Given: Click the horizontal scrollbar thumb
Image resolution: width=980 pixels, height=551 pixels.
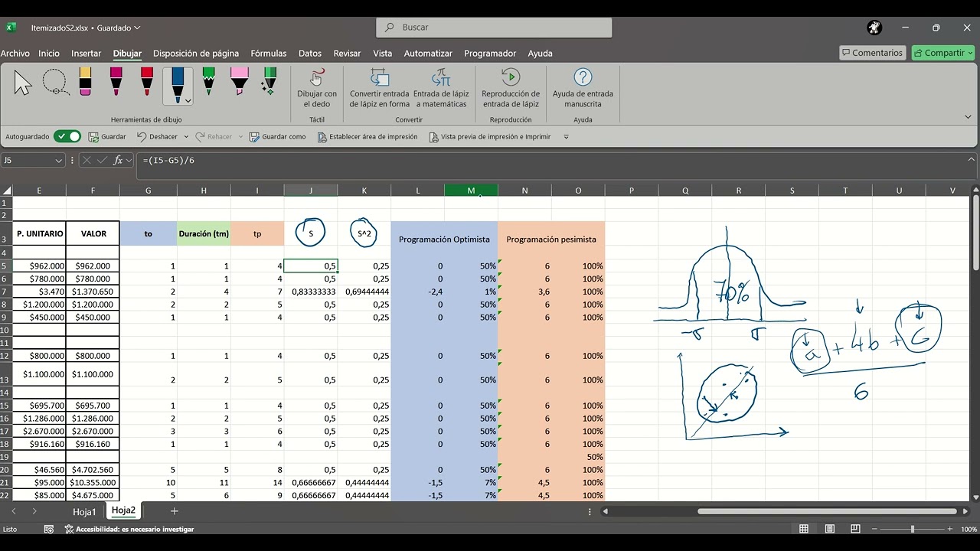Looking at the screenshot, I should (x=828, y=511).
